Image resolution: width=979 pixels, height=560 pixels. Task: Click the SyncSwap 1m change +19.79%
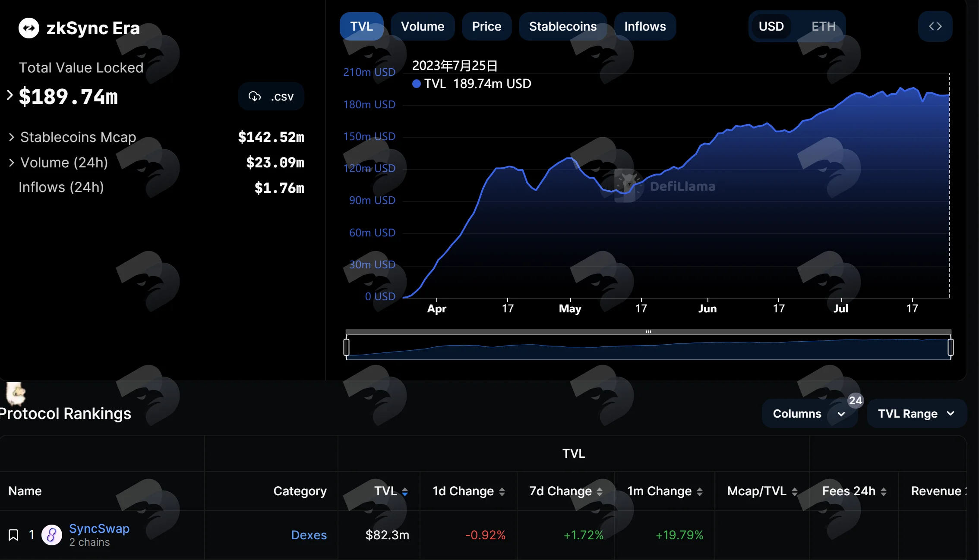(679, 535)
